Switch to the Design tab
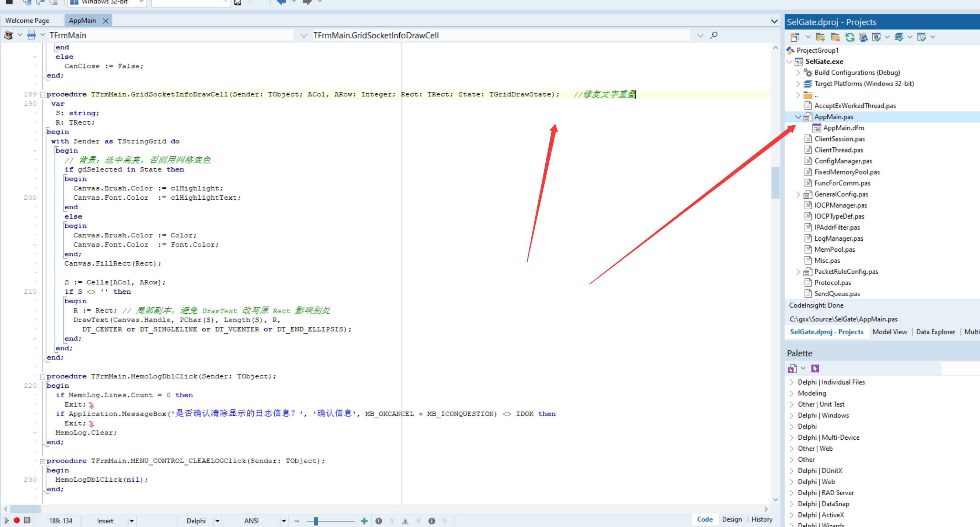Viewport: 980px width, 527px height. pos(732,519)
